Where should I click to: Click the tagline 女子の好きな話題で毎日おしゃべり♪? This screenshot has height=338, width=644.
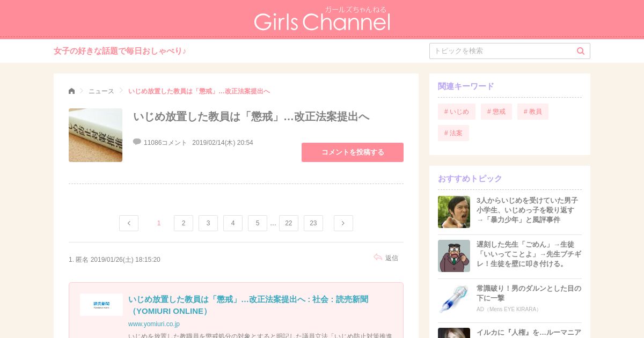tap(120, 51)
